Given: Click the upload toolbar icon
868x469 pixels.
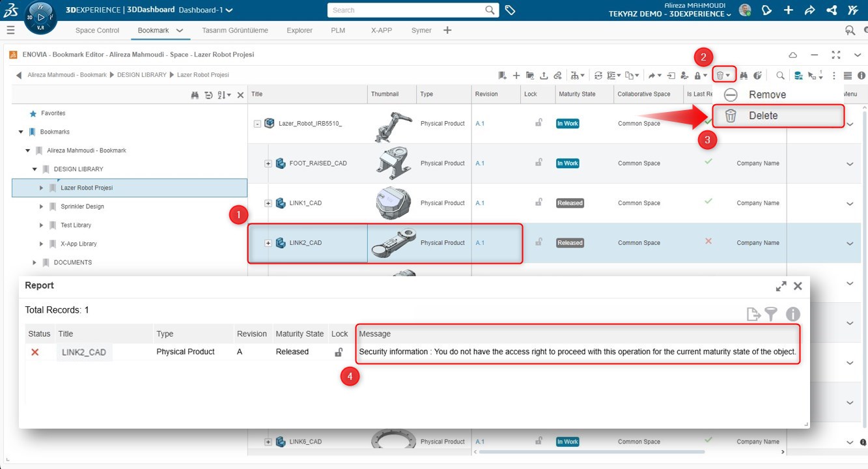Looking at the screenshot, I should [x=544, y=76].
